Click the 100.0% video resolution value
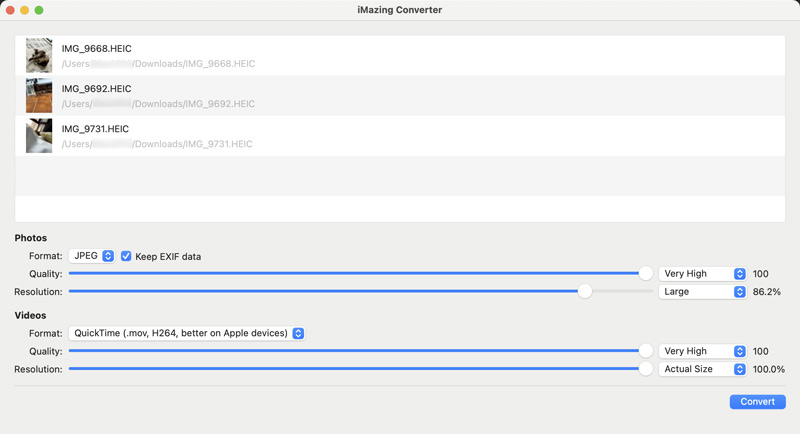 769,369
